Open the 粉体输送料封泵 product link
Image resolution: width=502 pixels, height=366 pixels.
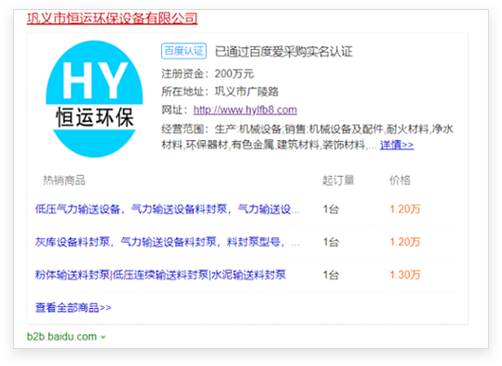pos(160,275)
